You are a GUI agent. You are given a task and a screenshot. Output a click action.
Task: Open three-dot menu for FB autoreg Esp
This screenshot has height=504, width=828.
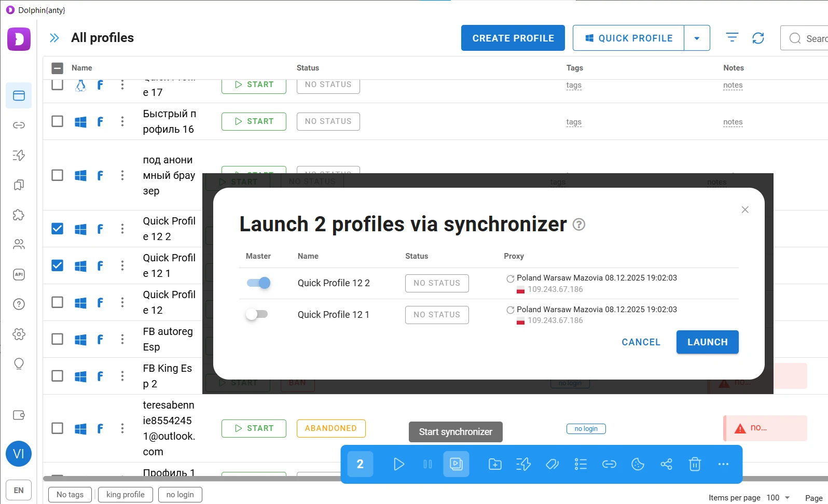[x=122, y=339]
